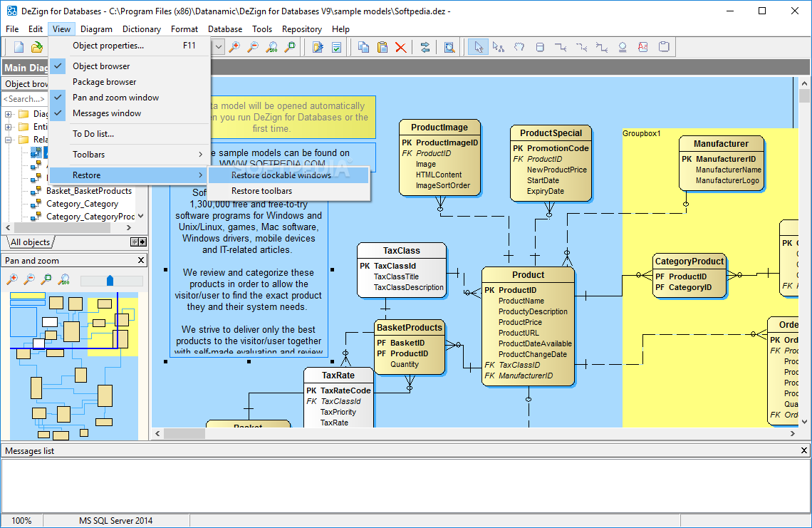The width and height of the screenshot is (812, 528).
Task: Zoom out from the Pan and zoom panel
Action: coord(29,280)
